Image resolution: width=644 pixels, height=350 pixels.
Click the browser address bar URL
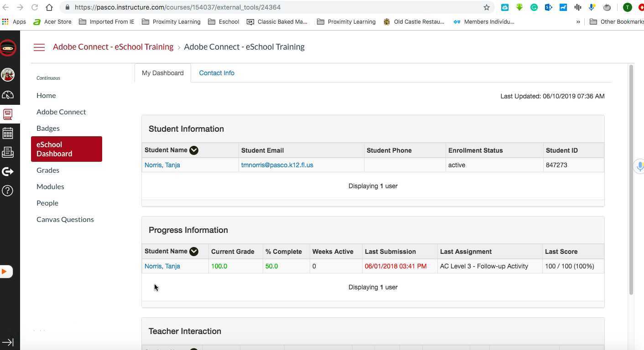(177, 7)
